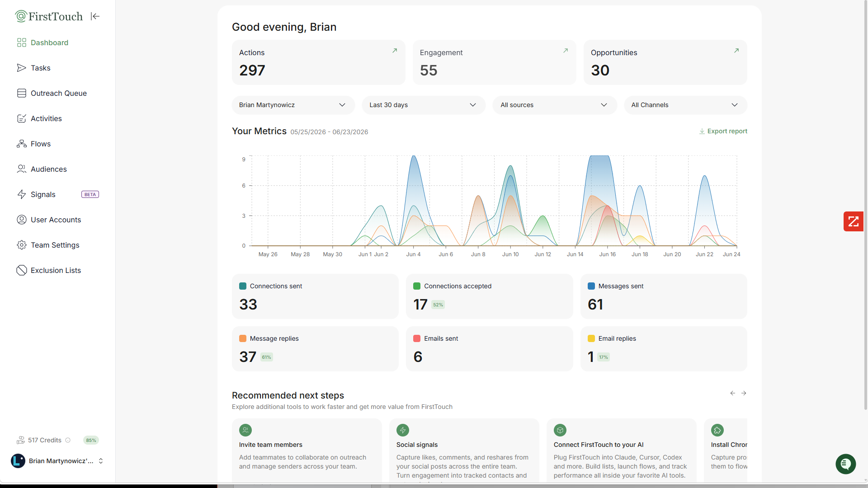Click the Social signals bolt icon
868x488 pixels.
403,430
